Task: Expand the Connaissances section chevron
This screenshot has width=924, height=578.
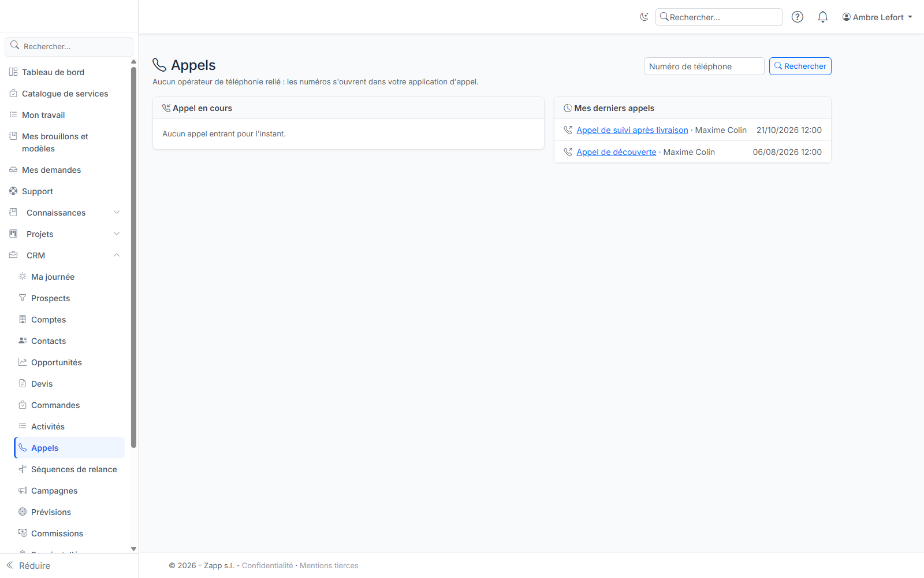Action: [117, 213]
